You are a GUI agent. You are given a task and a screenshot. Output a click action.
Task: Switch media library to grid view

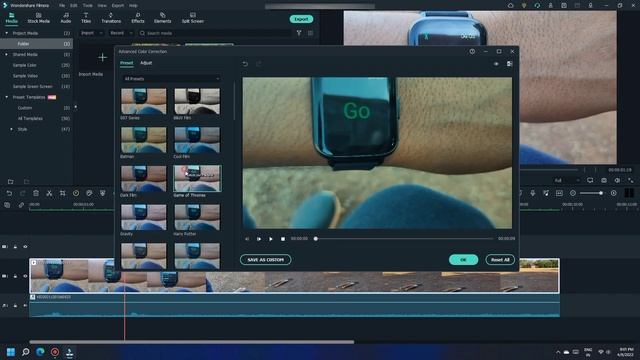coord(311,33)
